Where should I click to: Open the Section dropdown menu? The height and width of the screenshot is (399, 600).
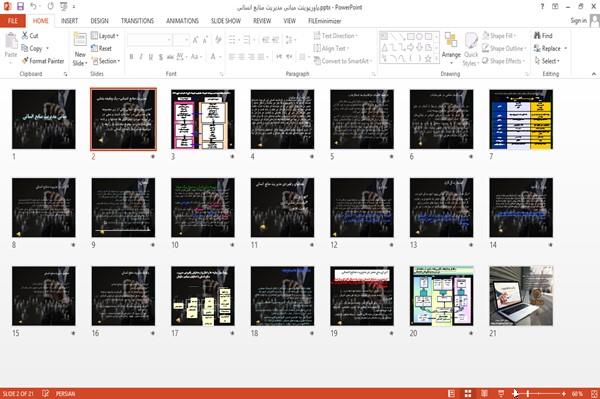tap(106, 61)
